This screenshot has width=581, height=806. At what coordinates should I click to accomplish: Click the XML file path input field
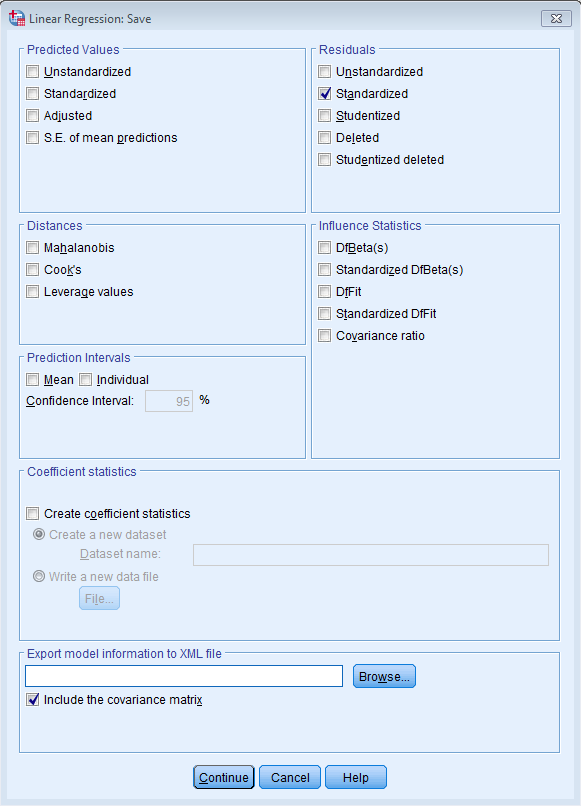tap(183, 676)
